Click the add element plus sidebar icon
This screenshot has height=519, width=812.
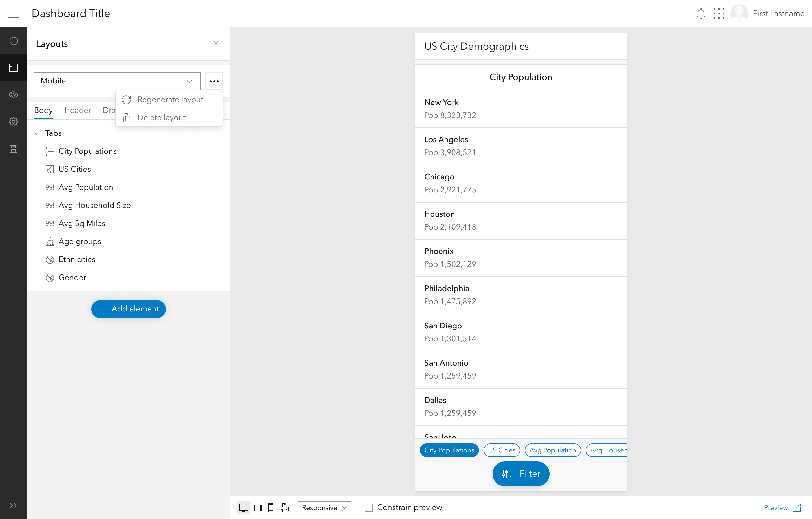point(14,41)
